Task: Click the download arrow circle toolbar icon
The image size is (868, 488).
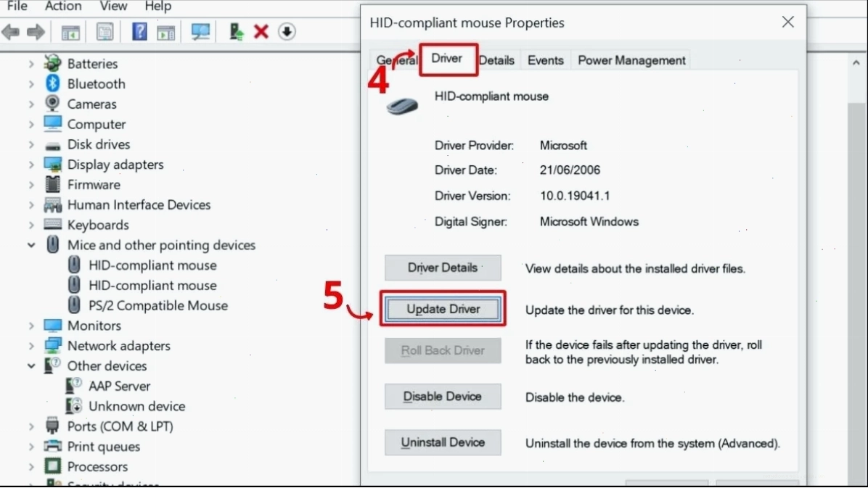Action: [x=287, y=31]
